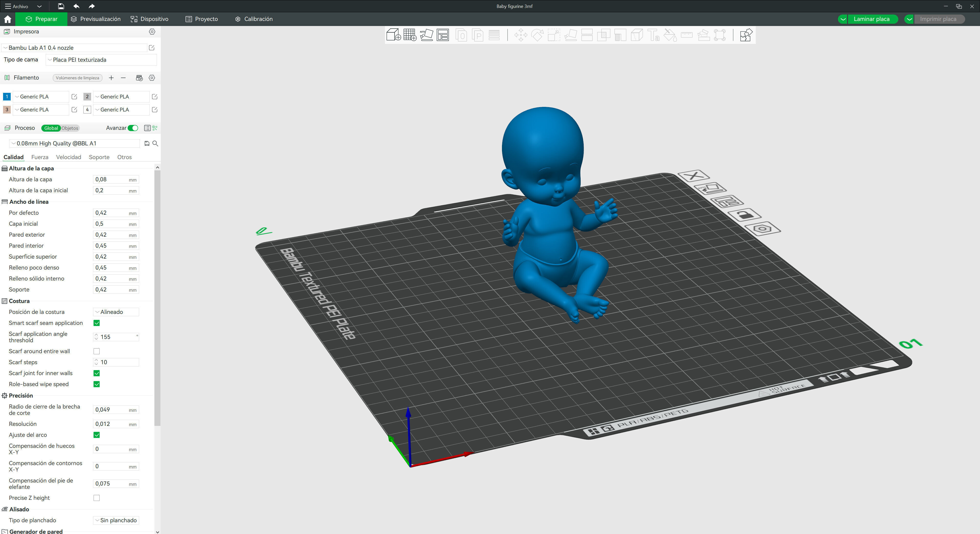Screen dimensions: 980x534
Task: Select the Scale tool icon
Action: [x=554, y=35]
